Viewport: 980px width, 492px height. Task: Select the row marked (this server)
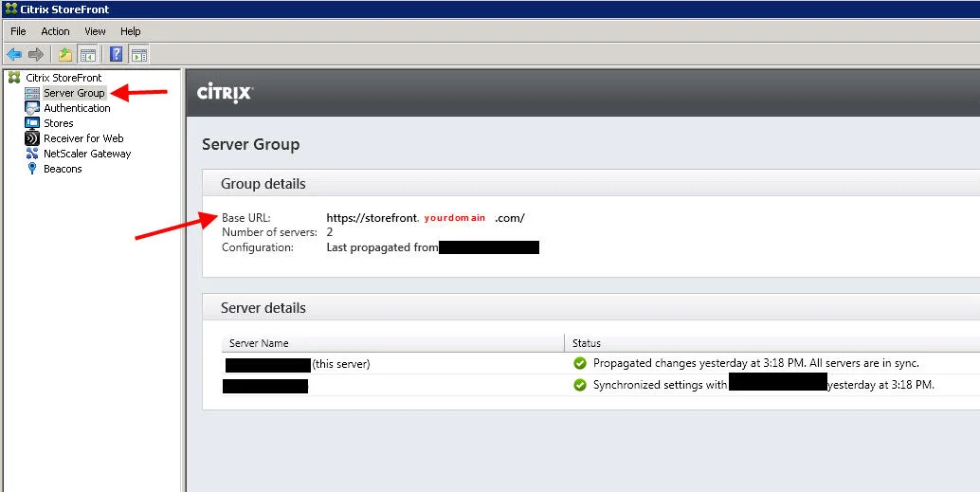pyautogui.click(x=601, y=363)
